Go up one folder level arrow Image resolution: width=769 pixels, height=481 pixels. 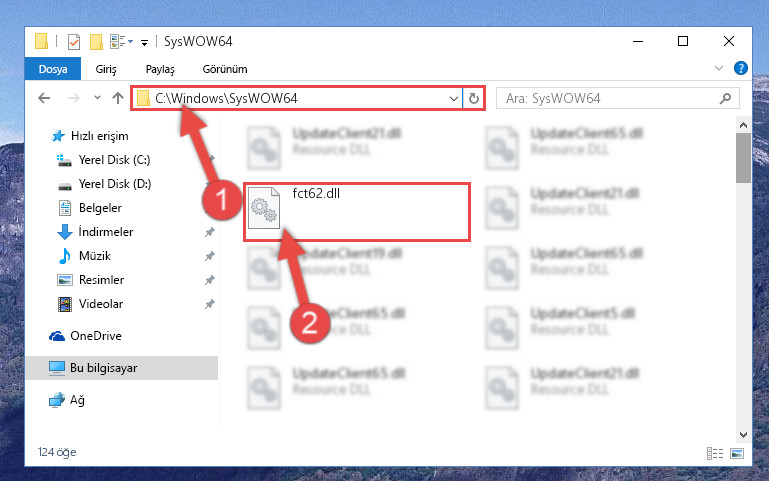point(118,98)
